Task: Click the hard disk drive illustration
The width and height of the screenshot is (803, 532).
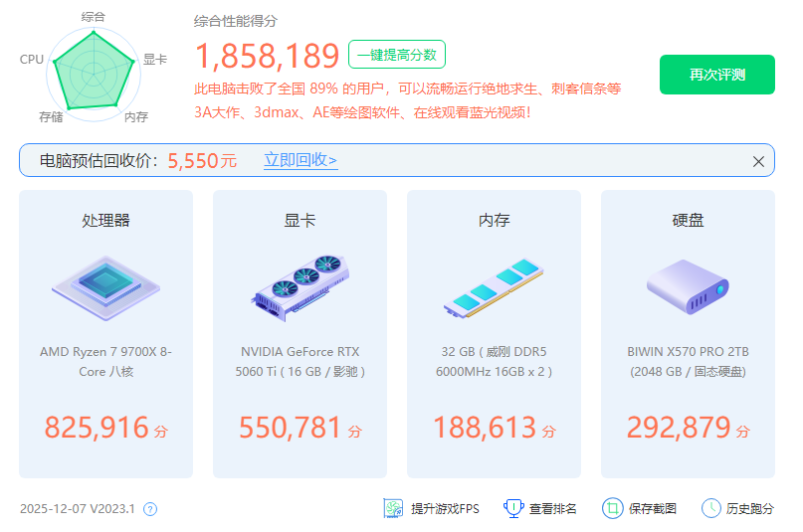Action: [x=688, y=287]
